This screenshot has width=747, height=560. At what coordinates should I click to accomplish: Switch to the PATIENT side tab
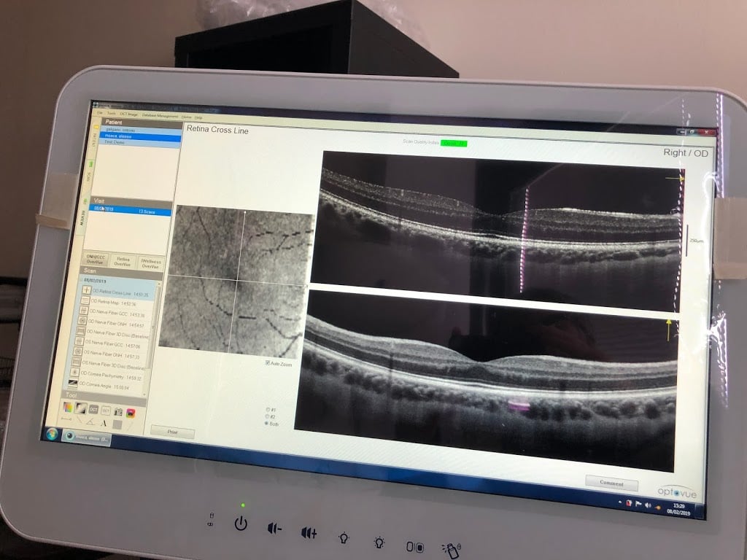tap(94, 139)
